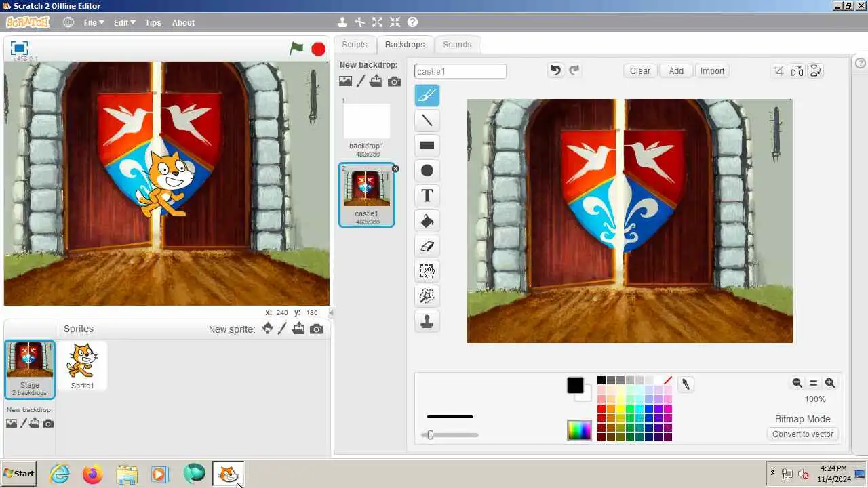Open the About menu item
Viewport: 868px width, 488px height.
click(183, 22)
